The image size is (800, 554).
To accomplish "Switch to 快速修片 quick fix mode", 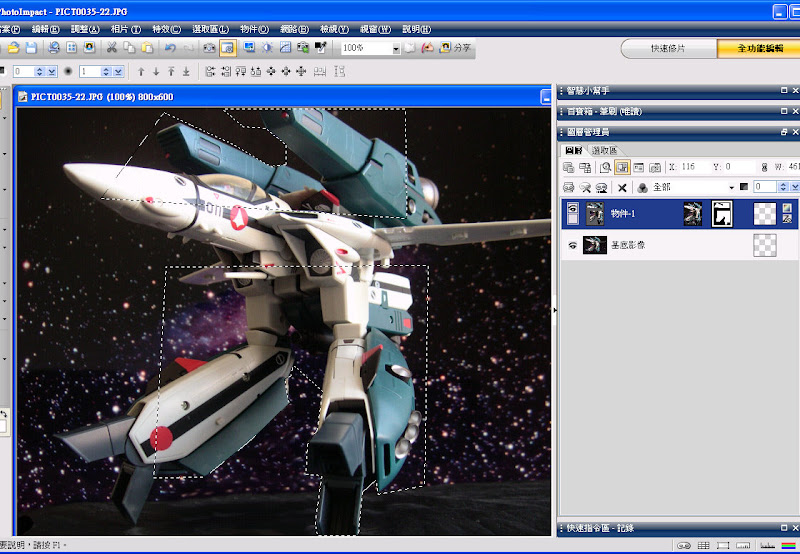I will coord(668,48).
